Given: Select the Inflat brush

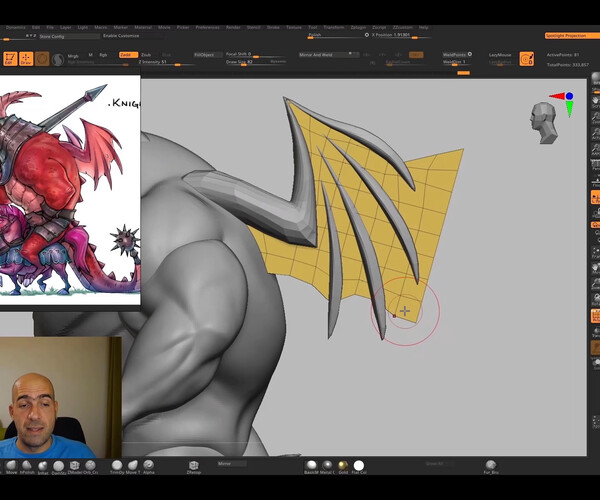Looking at the screenshot, I should tap(42, 466).
